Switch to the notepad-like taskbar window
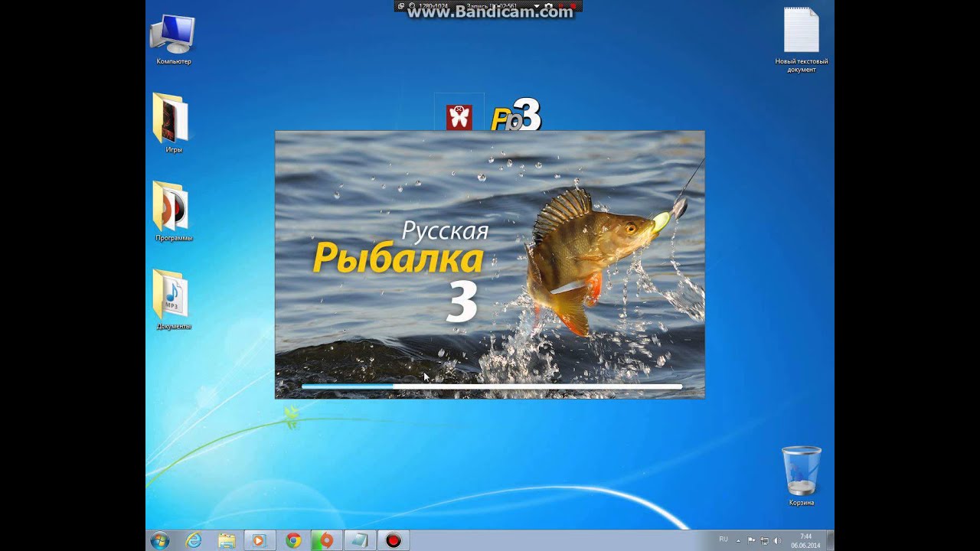Screen dimensions: 980x551 pyautogui.click(x=360, y=540)
